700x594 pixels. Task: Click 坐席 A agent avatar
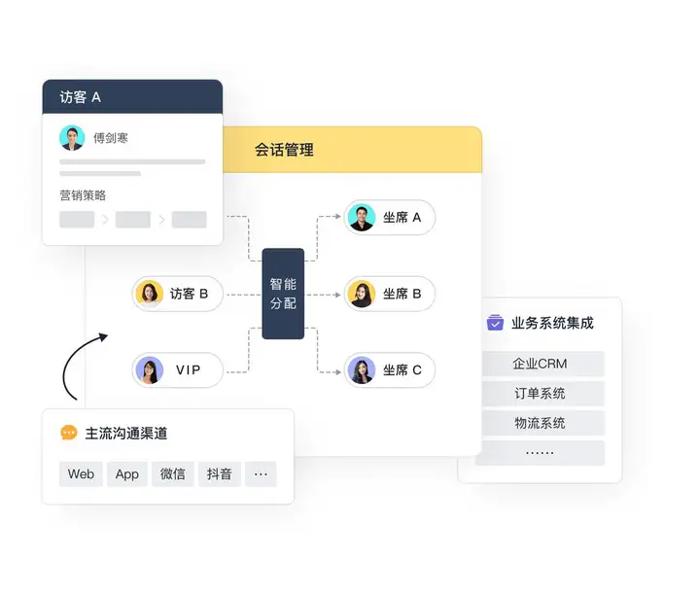361,218
